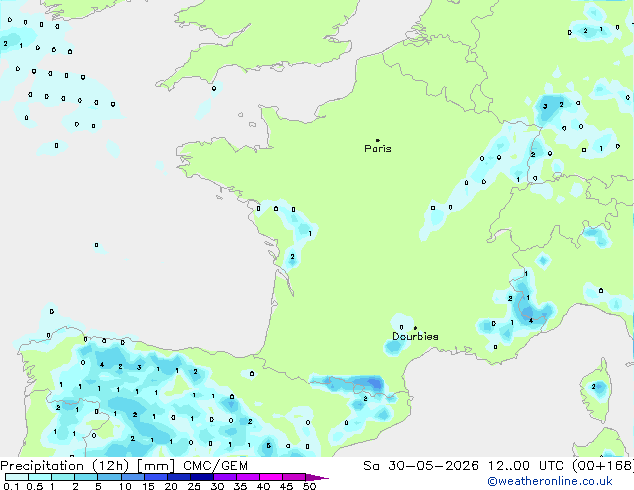Viewport: 634px width, 490px height.
Task: Open the weatheronline.co.uk copyright link
Action: [x=550, y=481]
